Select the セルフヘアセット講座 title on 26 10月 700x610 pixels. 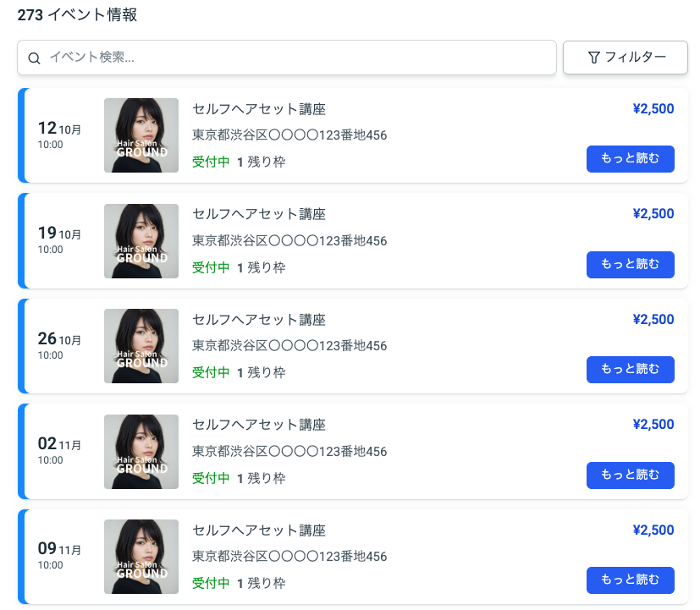[259, 320]
